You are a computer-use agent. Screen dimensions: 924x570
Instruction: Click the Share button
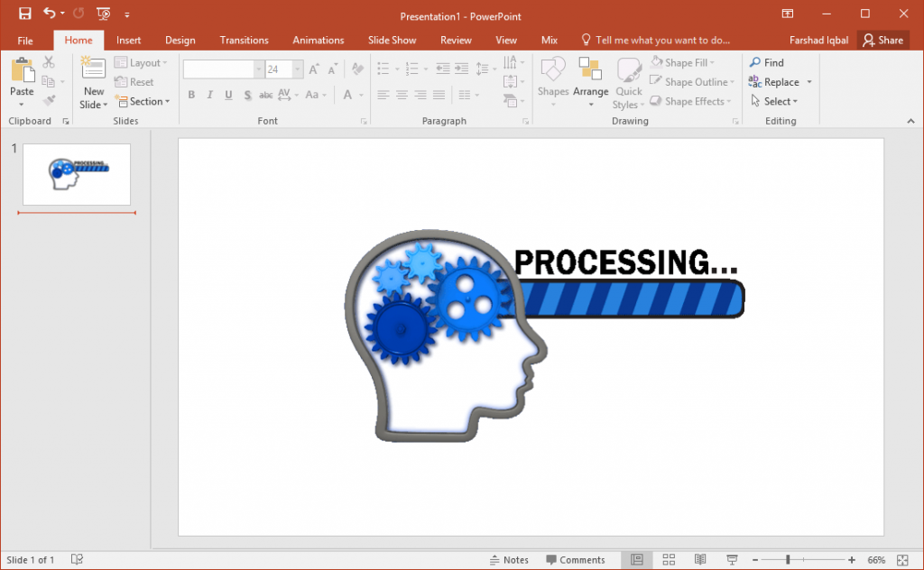(x=883, y=40)
